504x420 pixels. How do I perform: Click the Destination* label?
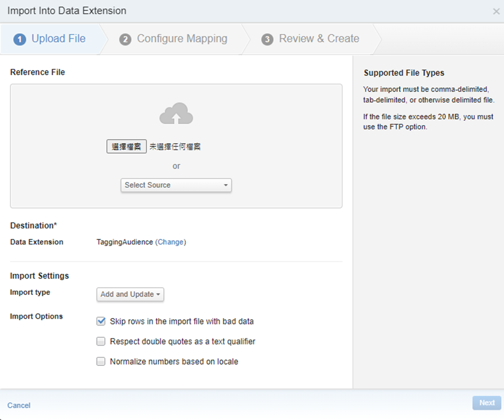tap(33, 225)
